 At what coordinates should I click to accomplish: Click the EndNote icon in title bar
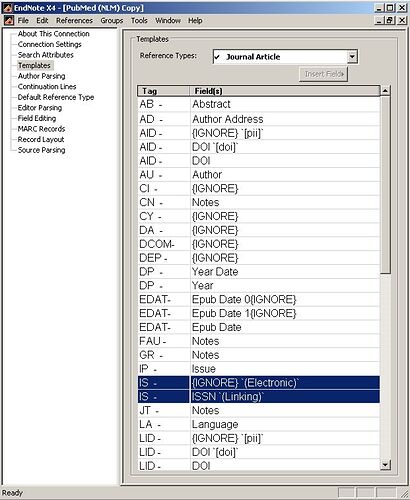point(8,8)
